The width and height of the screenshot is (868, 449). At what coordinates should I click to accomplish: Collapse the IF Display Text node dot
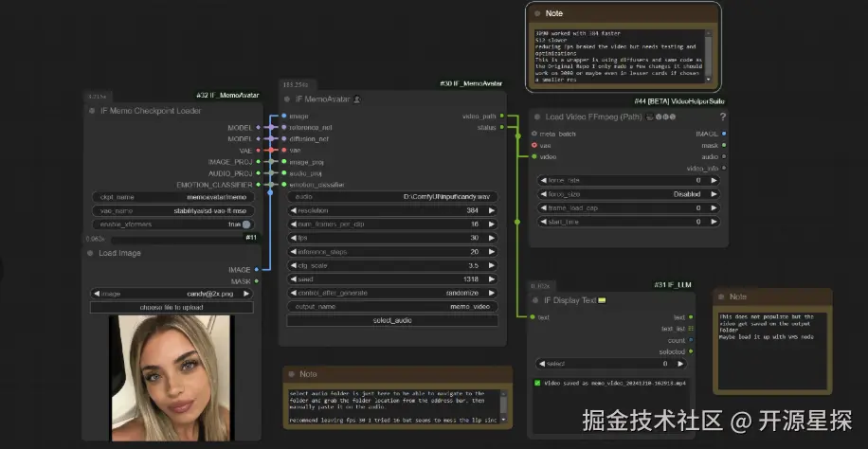click(535, 300)
